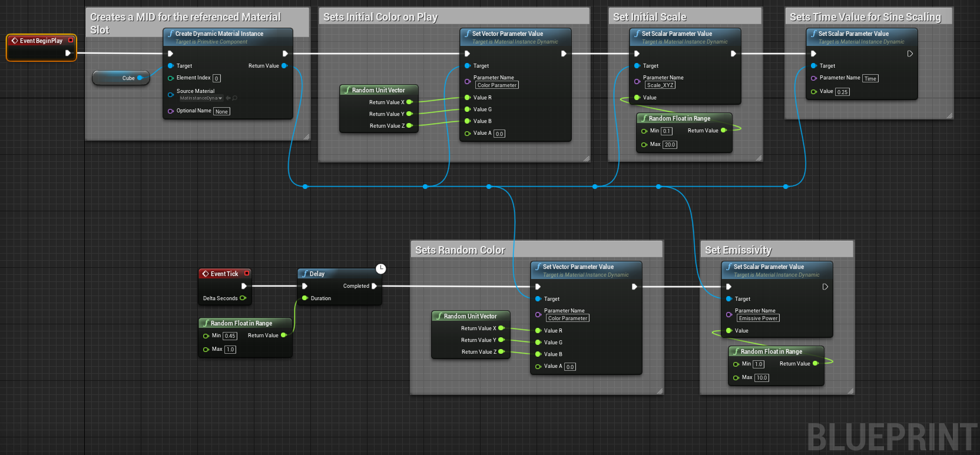Click Value A 0.0 field in Sets Random Color

[570, 367]
